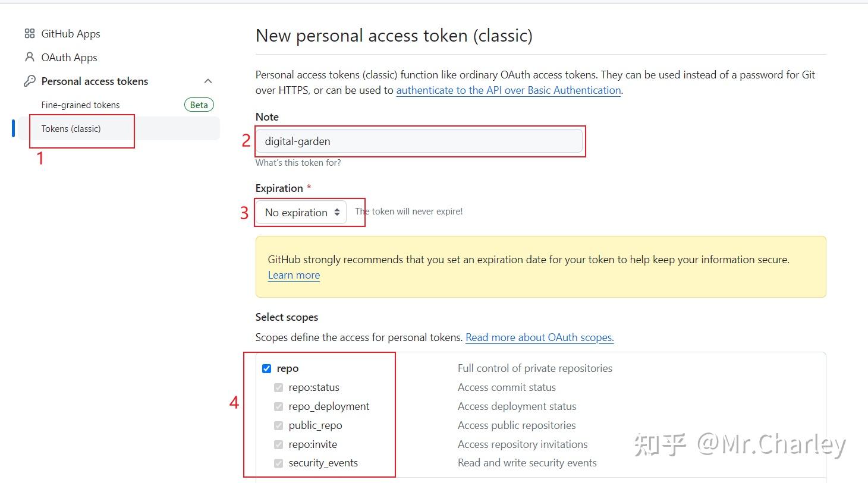Image resolution: width=868 pixels, height=483 pixels.
Task: Open the Basic Authentication API link
Action: (508, 90)
